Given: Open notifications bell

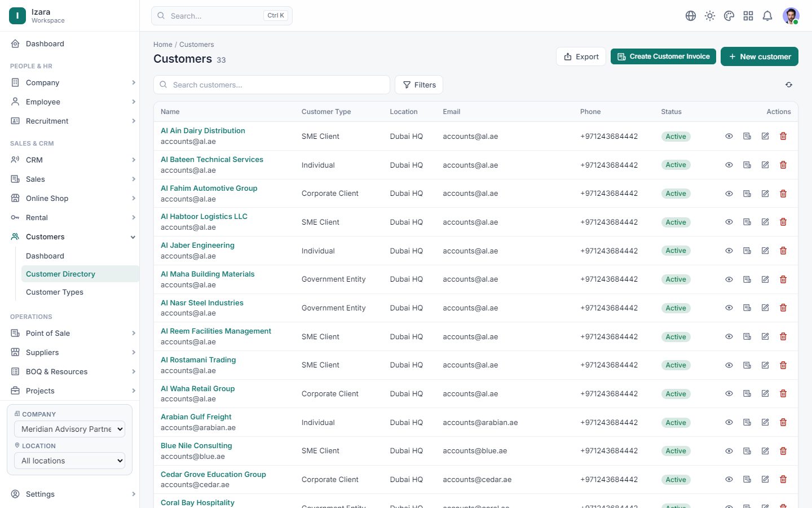Looking at the screenshot, I should 767,16.
